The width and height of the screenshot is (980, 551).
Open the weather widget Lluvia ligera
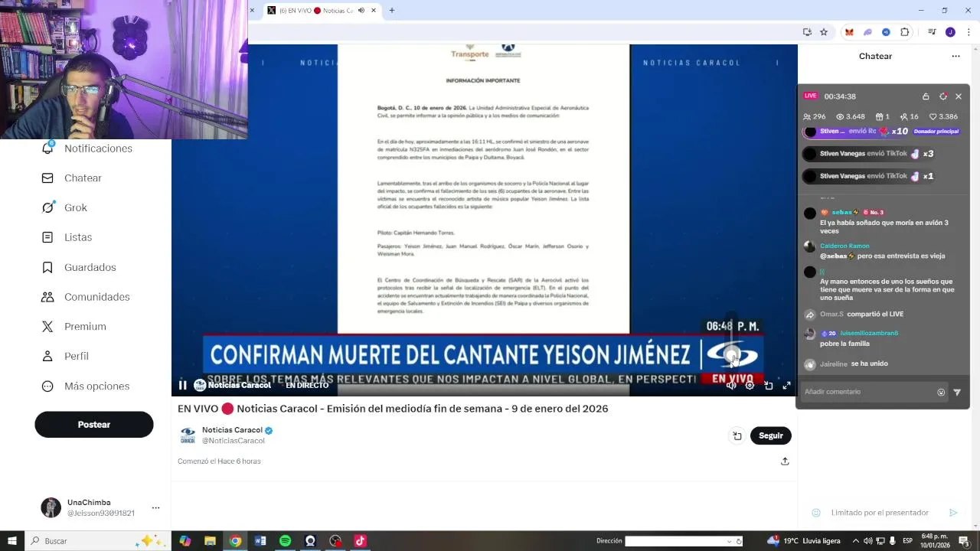[804, 541]
